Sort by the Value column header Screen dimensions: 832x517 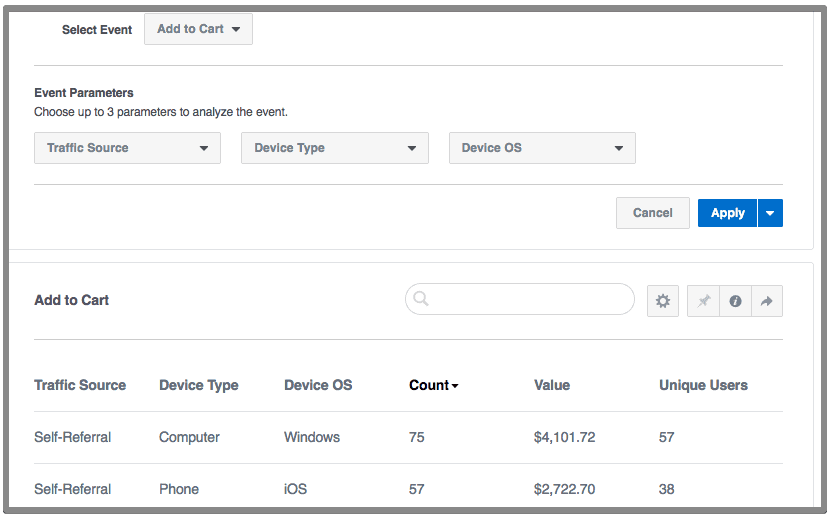[552, 385]
